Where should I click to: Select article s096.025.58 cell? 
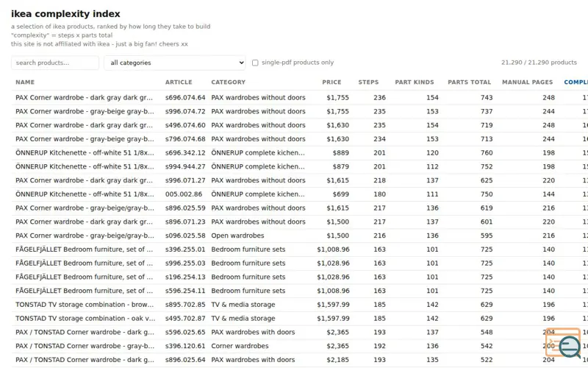(x=185, y=236)
